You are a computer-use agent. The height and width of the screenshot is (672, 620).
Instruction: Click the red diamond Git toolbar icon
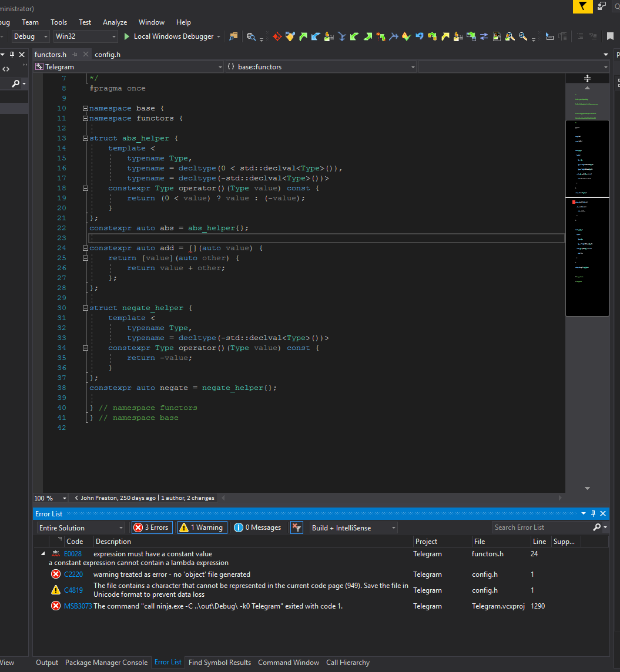277,36
